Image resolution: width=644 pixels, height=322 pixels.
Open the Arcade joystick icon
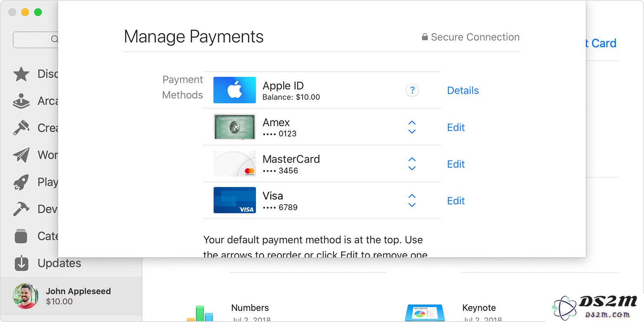[21, 101]
